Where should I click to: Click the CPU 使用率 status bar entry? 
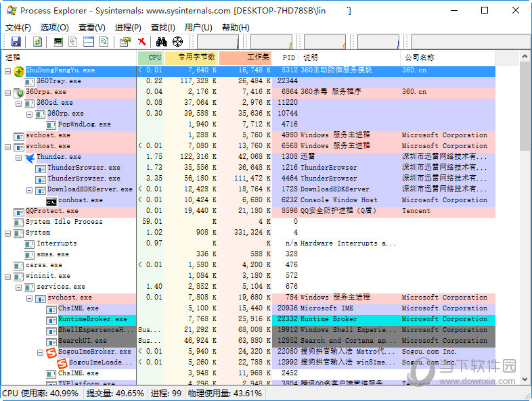41,393
